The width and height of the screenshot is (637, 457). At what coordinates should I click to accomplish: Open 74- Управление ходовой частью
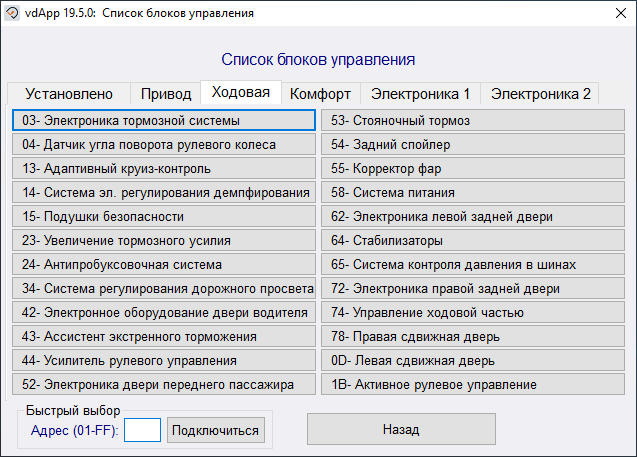click(x=474, y=312)
